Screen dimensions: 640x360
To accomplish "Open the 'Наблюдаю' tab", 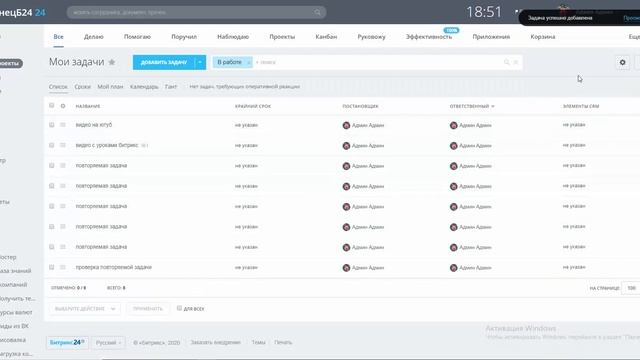I will [233, 37].
